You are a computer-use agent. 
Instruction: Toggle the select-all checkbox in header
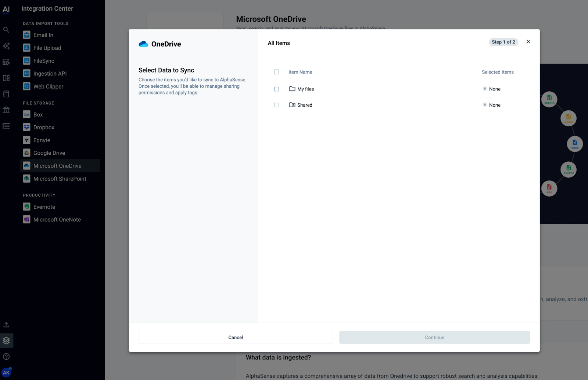(276, 72)
